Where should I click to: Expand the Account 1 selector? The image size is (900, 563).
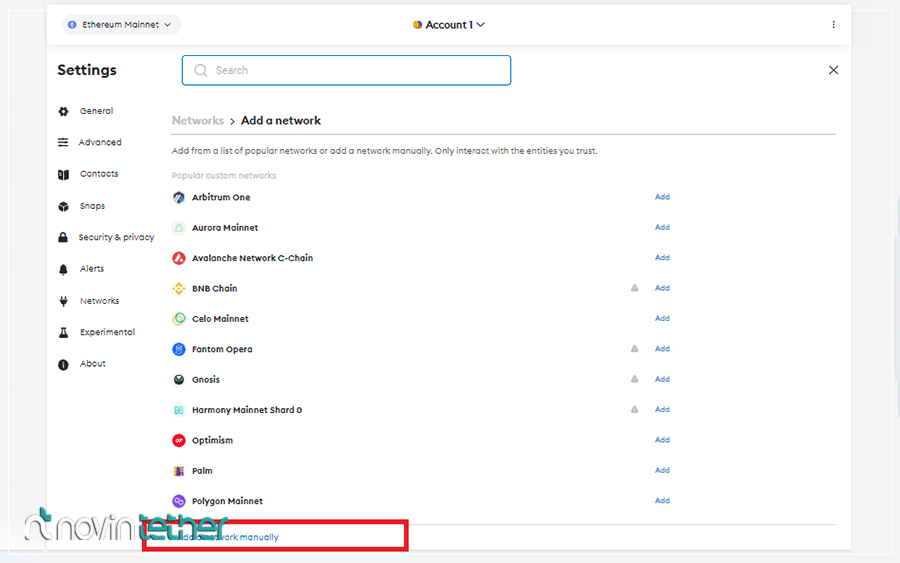pyautogui.click(x=449, y=25)
